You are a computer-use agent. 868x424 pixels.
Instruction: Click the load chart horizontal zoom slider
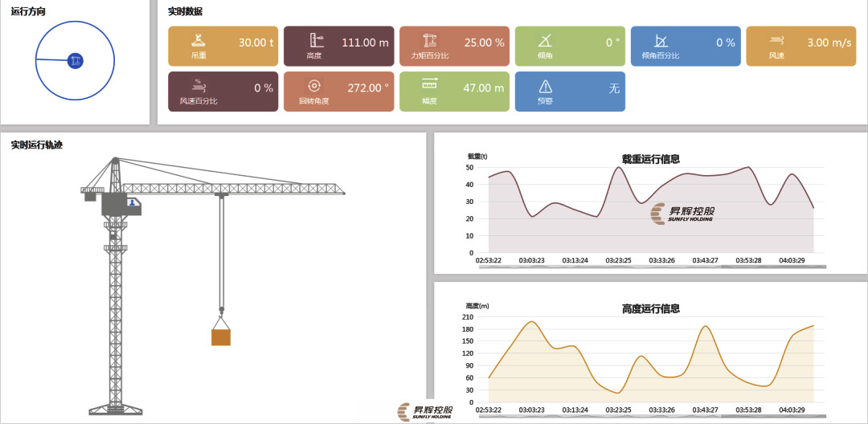[x=651, y=266]
